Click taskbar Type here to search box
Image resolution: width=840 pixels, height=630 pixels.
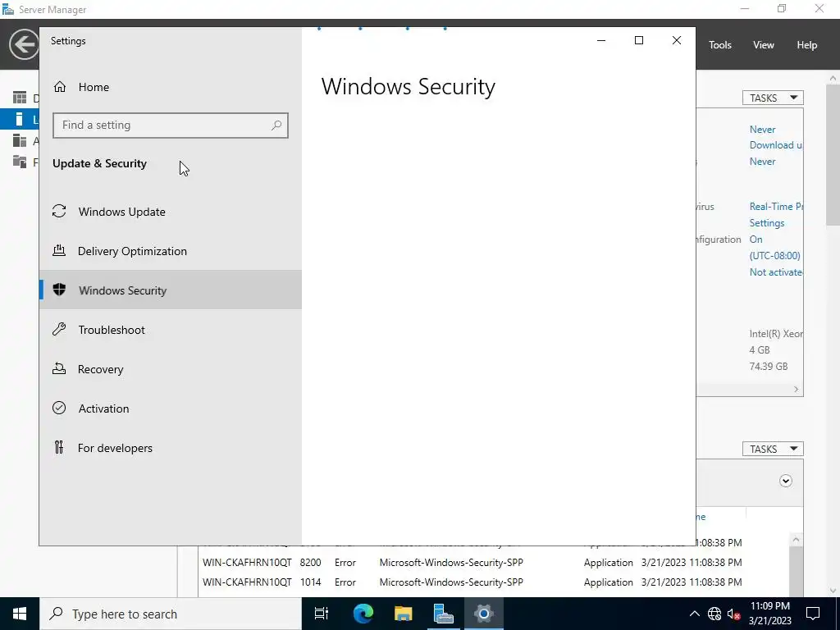[x=171, y=614]
